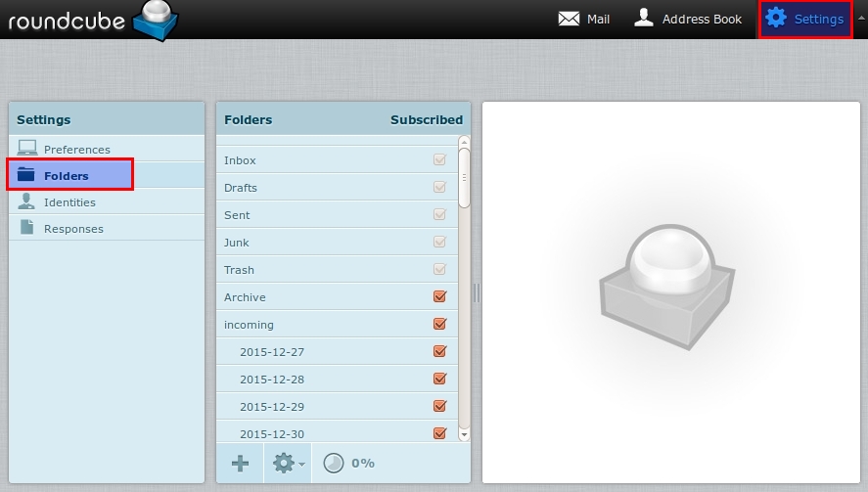Uncheck subscription for folder 2015-12-28
868x492 pixels.
click(439, 380)
